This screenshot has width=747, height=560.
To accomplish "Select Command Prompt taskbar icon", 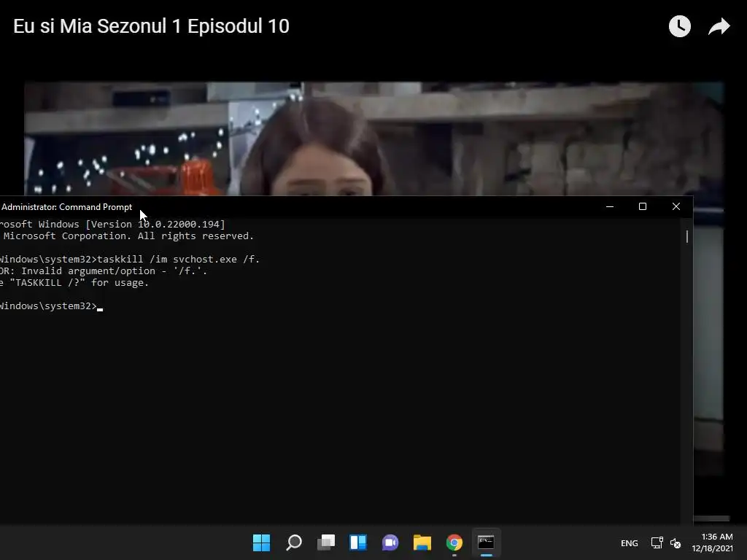I will pos(486,542).
